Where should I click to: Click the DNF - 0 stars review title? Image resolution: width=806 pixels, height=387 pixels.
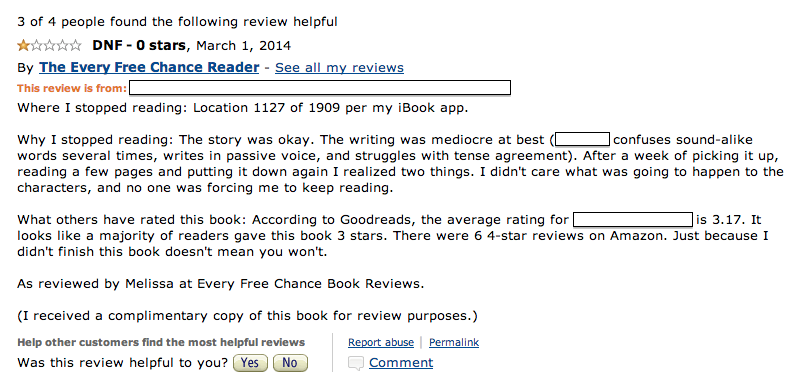[139, 46]
